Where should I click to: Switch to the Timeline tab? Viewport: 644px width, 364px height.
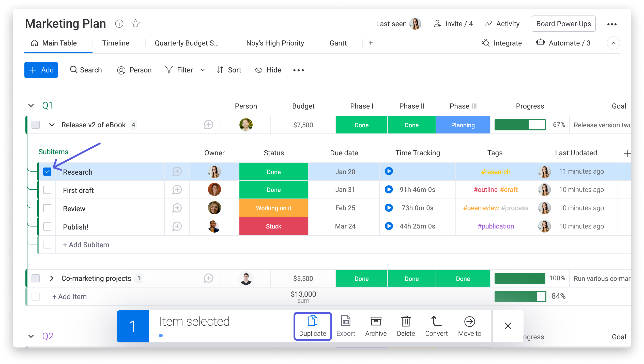(x=116, y=43)
